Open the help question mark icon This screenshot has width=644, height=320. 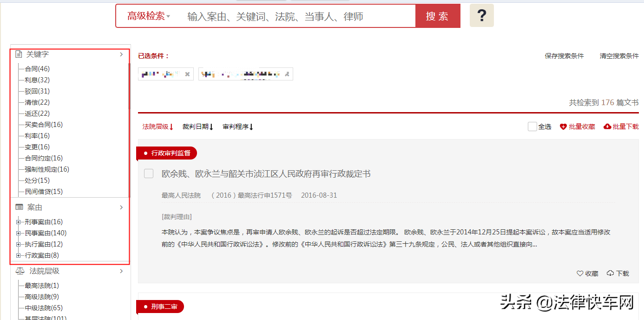click(481, 15)
